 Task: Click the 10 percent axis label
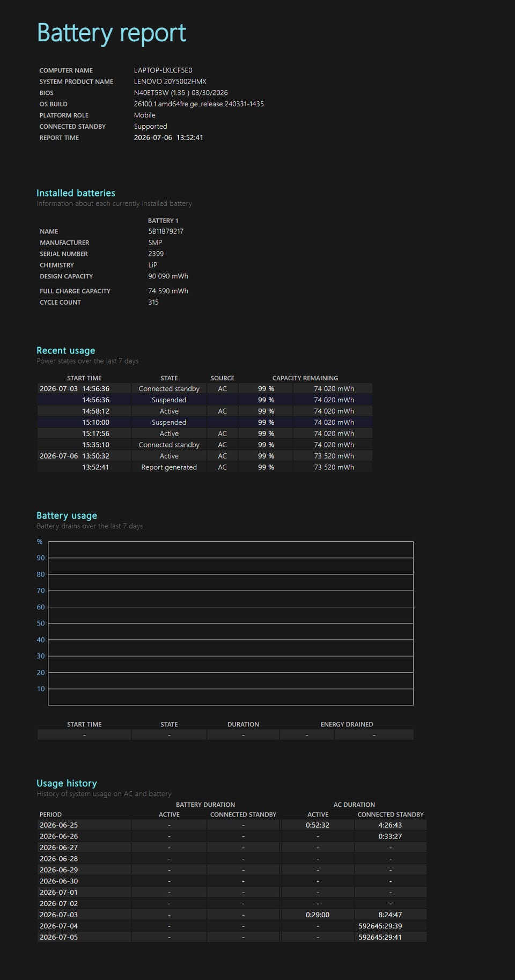coord(41,689)
